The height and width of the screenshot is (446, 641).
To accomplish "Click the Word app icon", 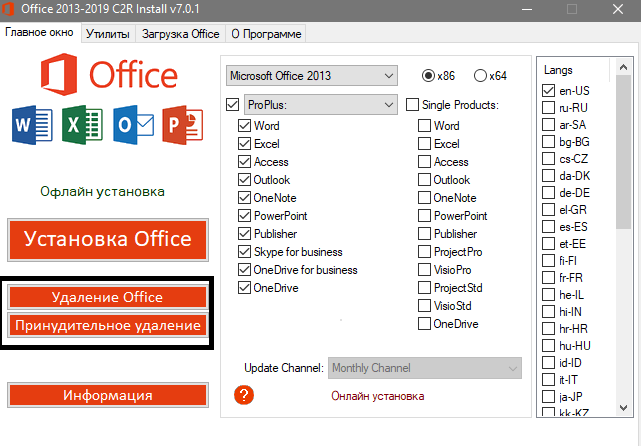I will (x=32, y=125).
